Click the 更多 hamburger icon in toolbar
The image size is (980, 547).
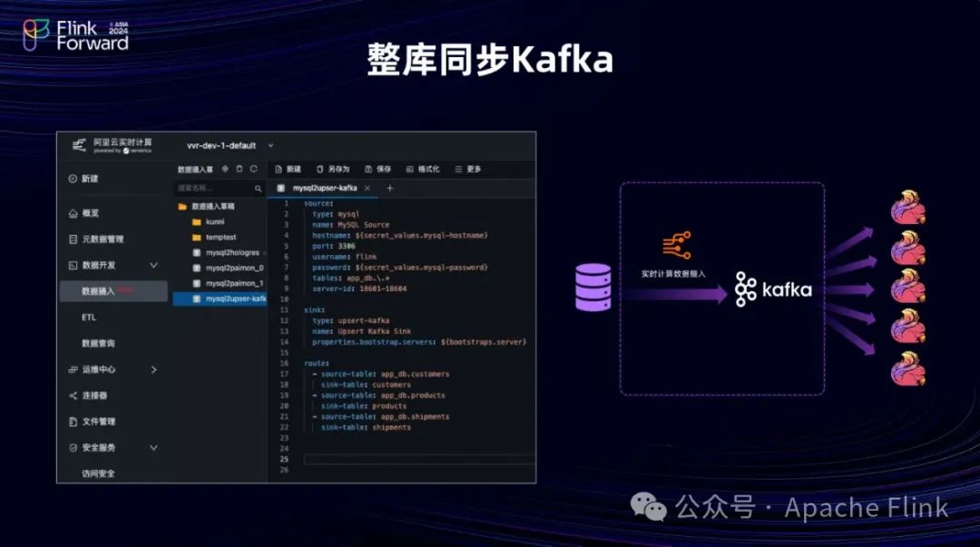458,170
